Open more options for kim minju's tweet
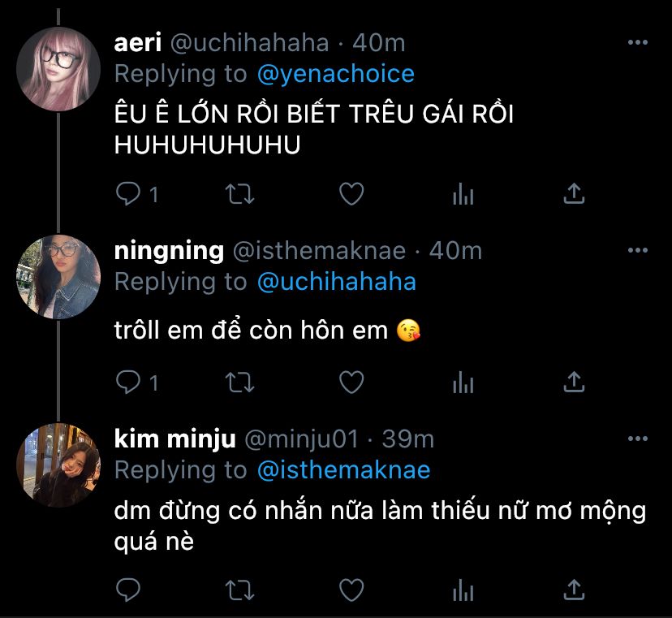This screenshot has height=618, width=672. point(639,439)
